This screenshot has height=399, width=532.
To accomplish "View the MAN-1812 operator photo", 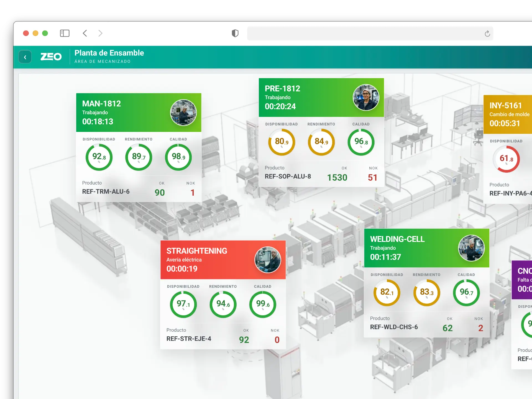I will click(x=183, y=112).
